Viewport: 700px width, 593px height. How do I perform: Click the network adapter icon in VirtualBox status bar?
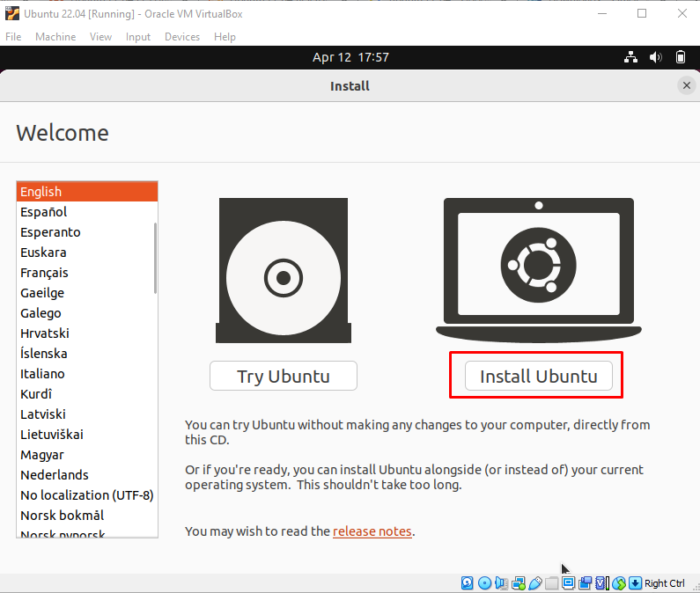pos(519,582)
